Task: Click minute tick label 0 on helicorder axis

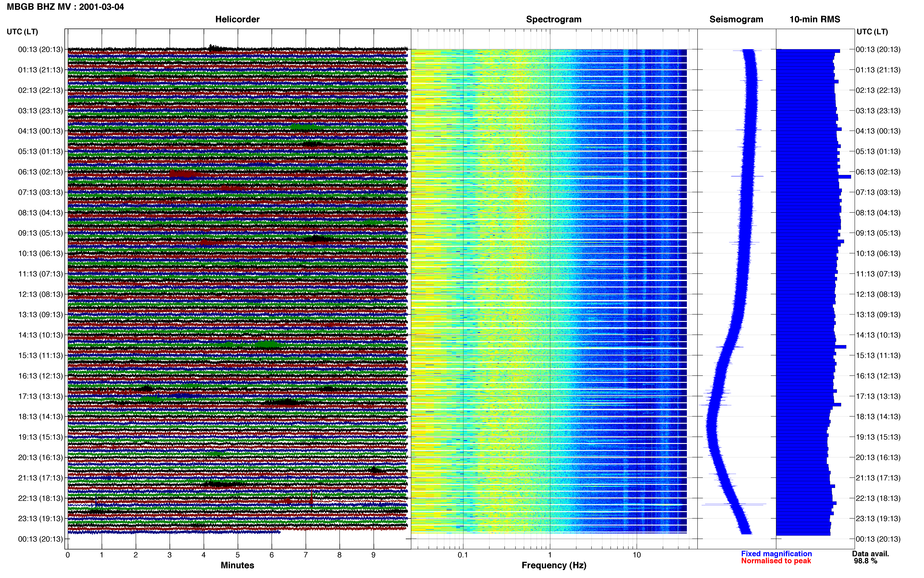Action: point(68,555)
